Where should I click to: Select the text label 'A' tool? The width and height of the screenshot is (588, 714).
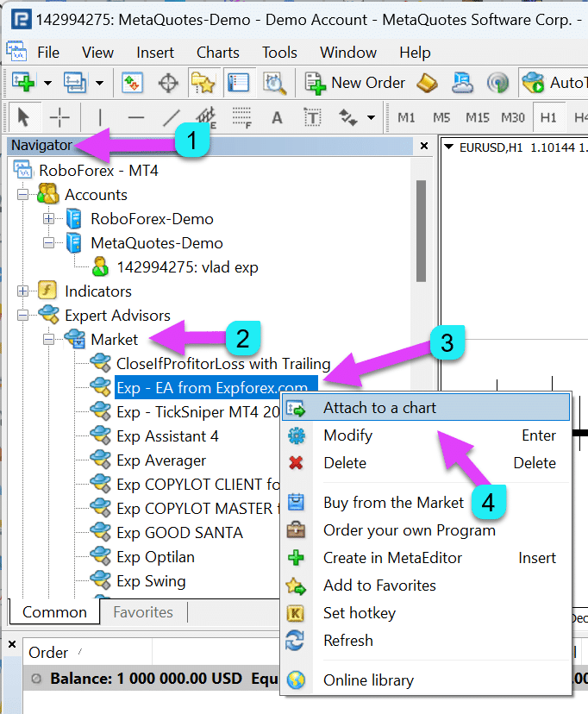point(277,117)
